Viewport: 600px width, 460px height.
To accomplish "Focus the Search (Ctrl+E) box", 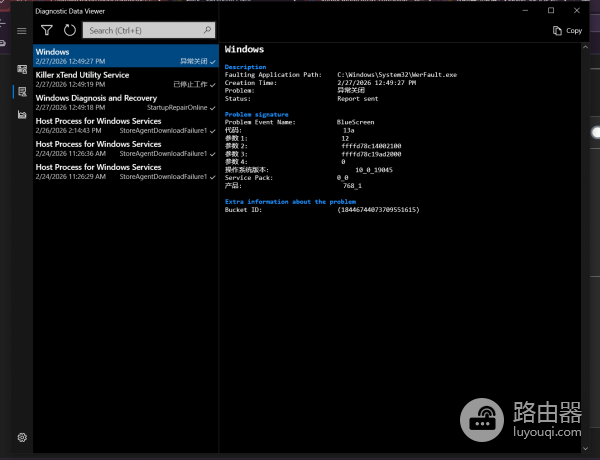I will point(149,30).
